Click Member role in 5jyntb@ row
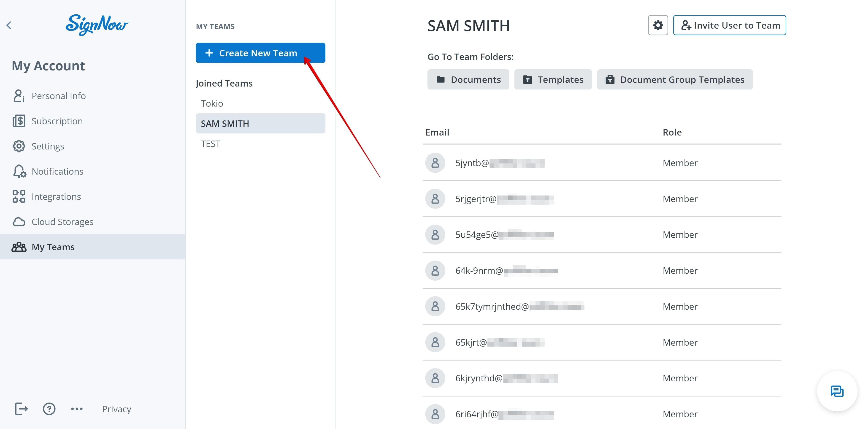 (x=680, y=163)
